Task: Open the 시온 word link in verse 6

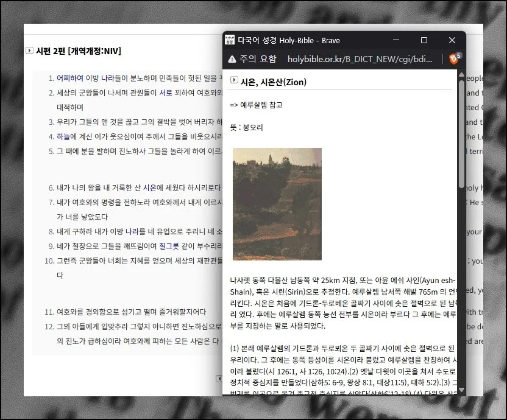Action: [x=150, y=188]
